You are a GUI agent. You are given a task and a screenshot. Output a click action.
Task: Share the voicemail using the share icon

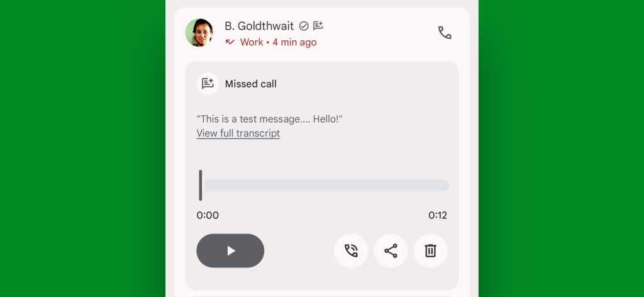pyautogui.click(x=391, y=250)
